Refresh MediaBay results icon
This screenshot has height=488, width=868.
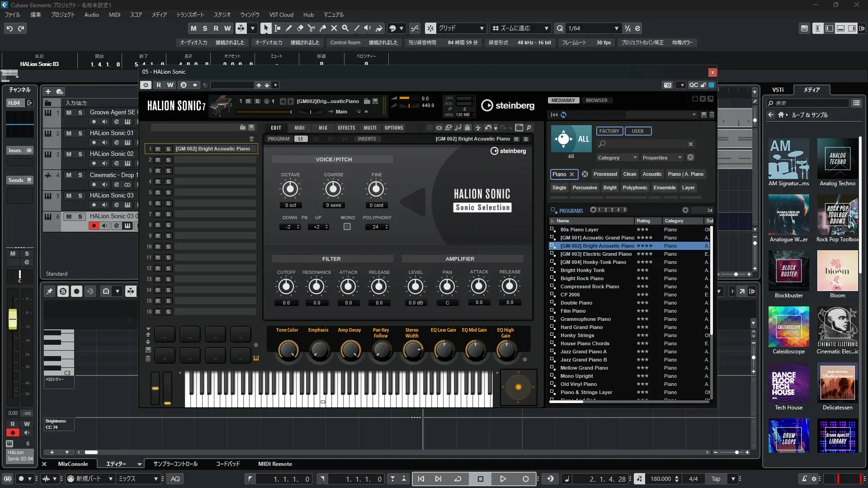coord(564,115)
